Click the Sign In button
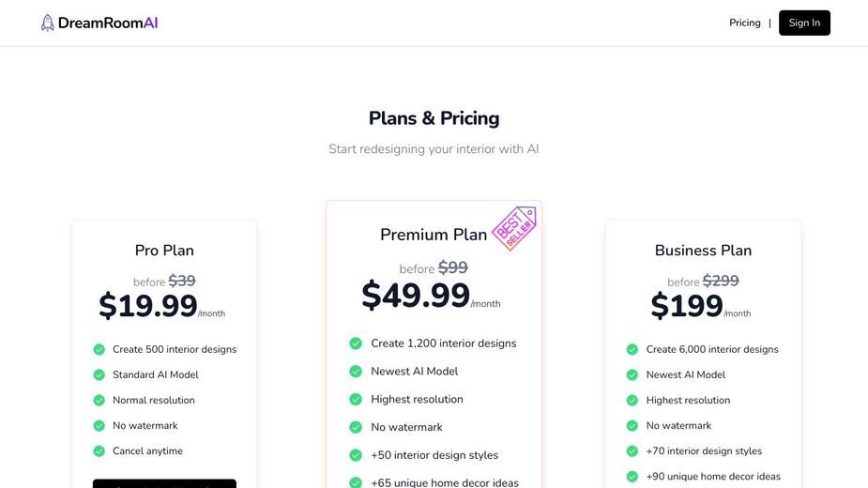Viewport: 868px width, 488px height. pos(804,23)
